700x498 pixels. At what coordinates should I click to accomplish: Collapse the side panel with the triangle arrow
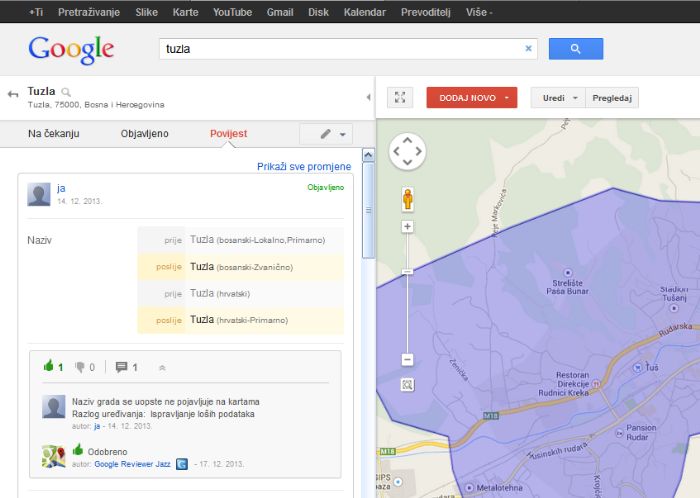coord(368,97)
